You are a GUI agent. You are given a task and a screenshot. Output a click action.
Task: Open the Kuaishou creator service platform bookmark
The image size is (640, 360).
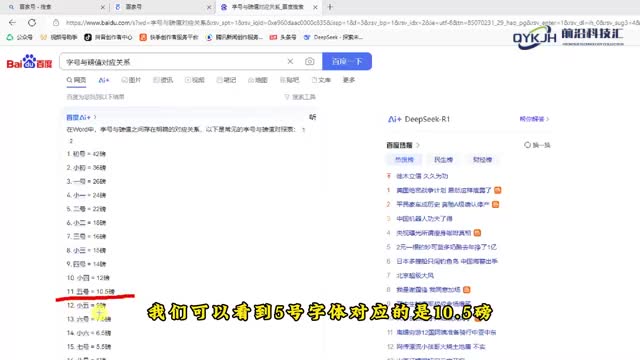(169, 37)
